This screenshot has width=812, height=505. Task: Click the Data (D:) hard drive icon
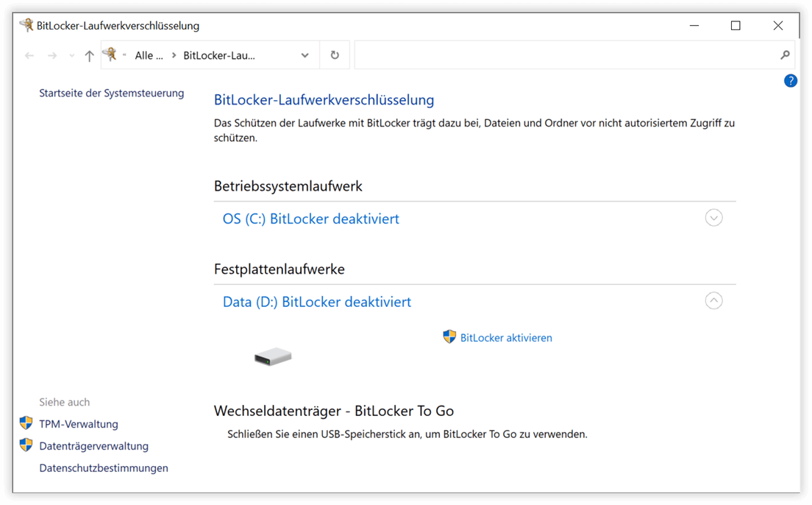point(273,357)
